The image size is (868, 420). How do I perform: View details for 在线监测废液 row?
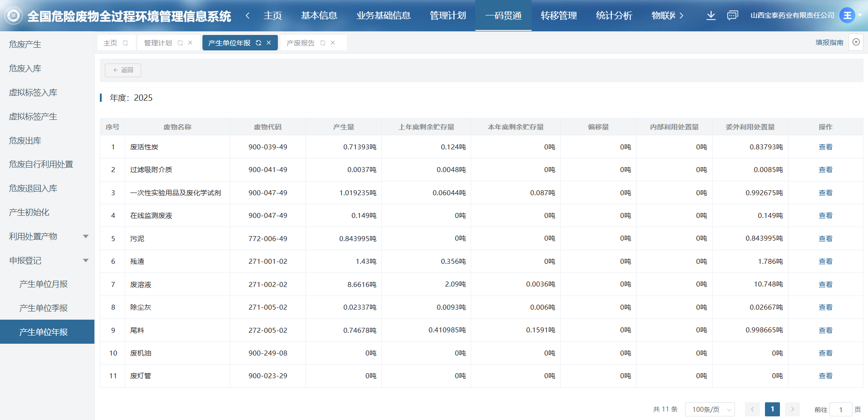pos(825,215)
